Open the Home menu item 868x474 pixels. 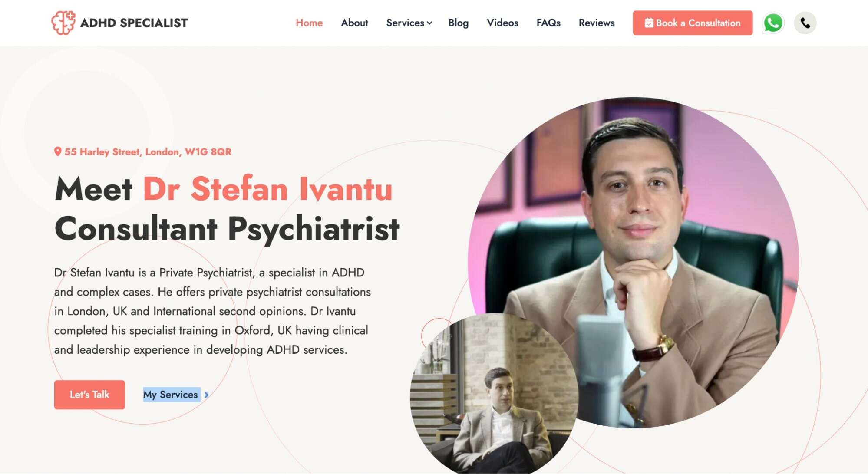[309, 23]
